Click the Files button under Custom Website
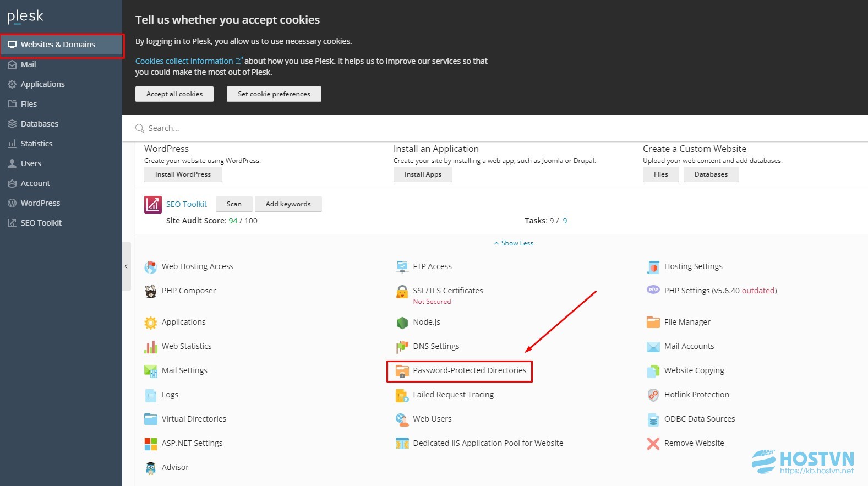This screenshot has width=868, height=486. click(661, 174)
